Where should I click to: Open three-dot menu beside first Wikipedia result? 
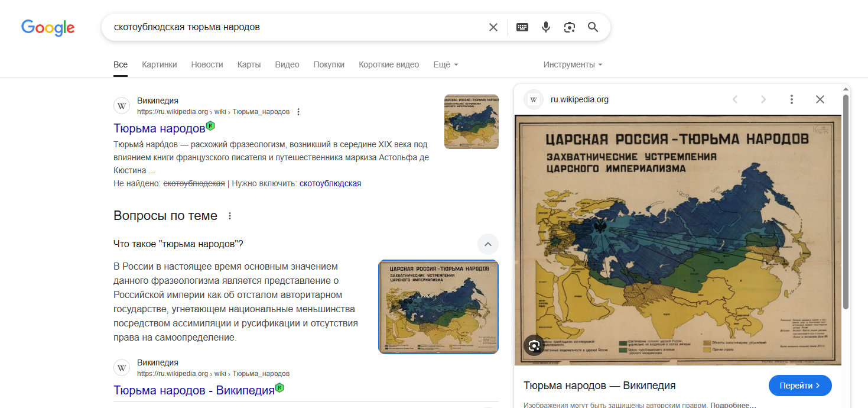(298, 112)
